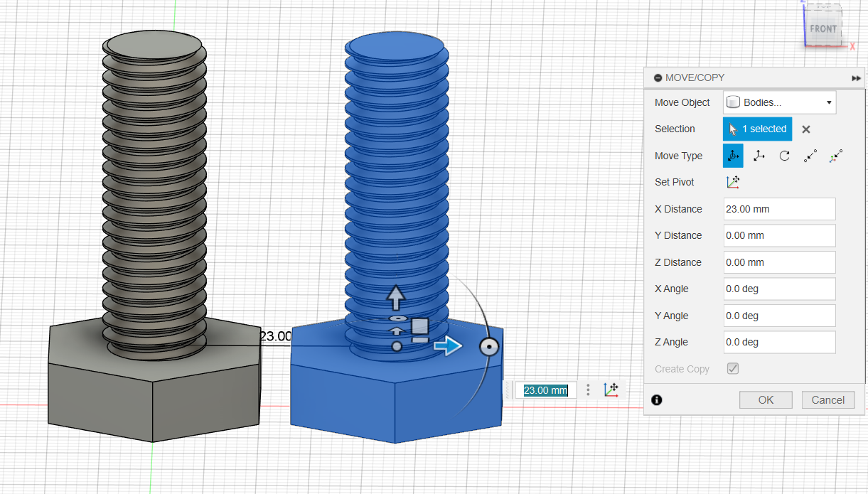Viewport: 868px width, 494px height.
Task: Click the circular rotation handle on the arc
Action: (x=488, y=347)
